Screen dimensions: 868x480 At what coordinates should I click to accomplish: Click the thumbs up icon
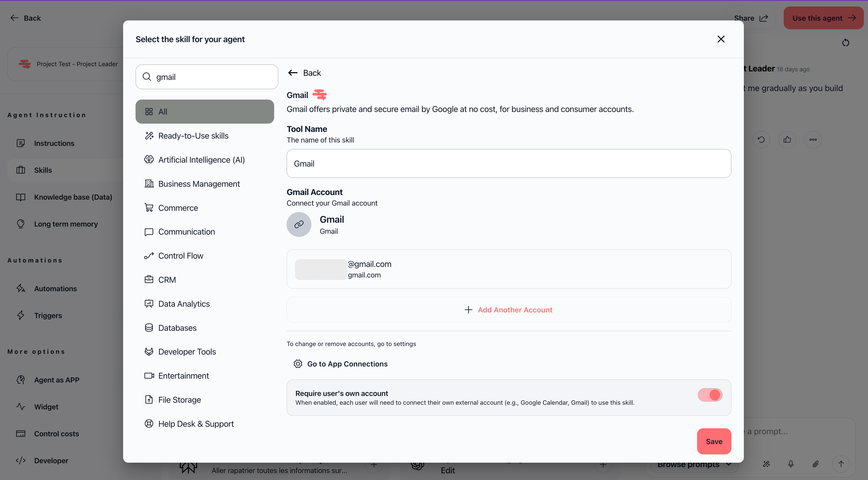(787, 139)
